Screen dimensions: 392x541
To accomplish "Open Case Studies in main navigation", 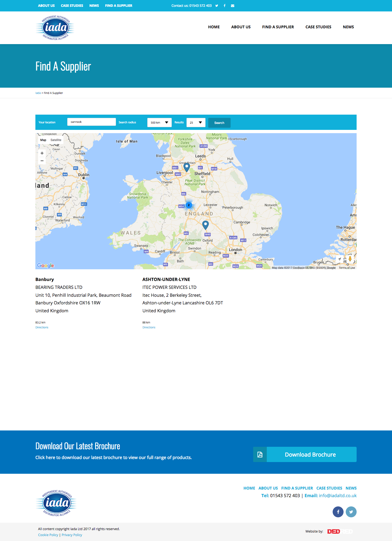I will (318, 27).
